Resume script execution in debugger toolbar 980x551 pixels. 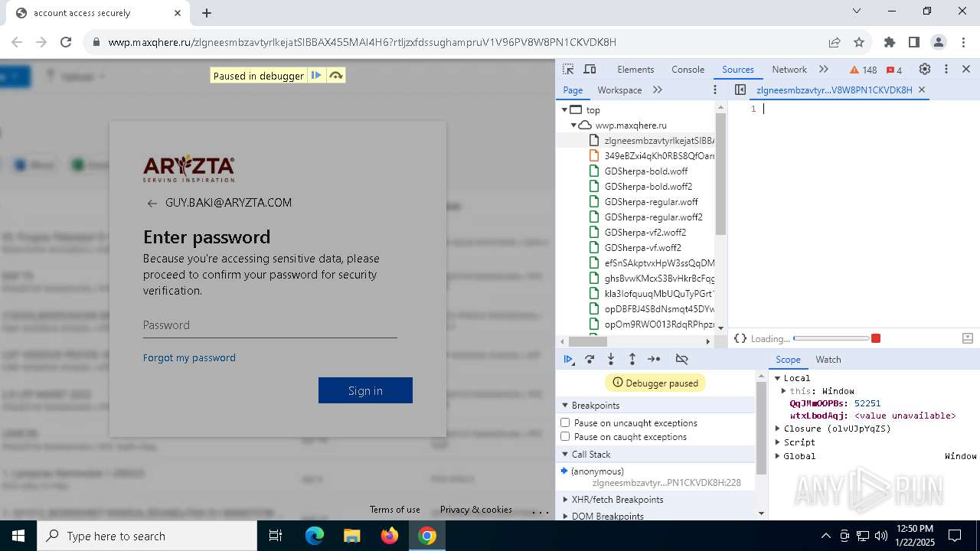coord(568,359)
